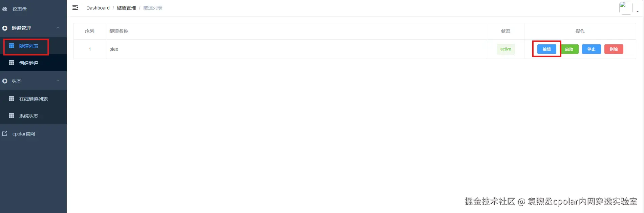Screen dimensions: 644x213
Task: Click the dashboard gauge icon beside 仪表盘
Action: (x=5, y=9)
